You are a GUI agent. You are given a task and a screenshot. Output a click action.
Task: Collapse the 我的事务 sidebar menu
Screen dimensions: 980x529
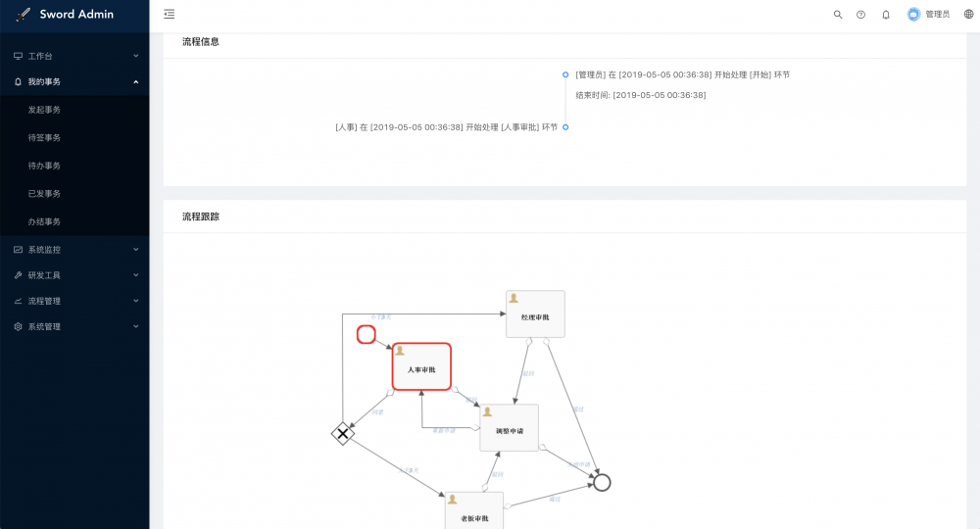click(x=74, y=82)
